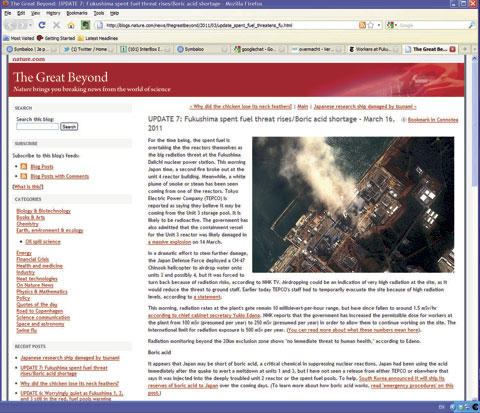
Task: Open the Most Visited bookmarks folder
Action: [19, 38]
